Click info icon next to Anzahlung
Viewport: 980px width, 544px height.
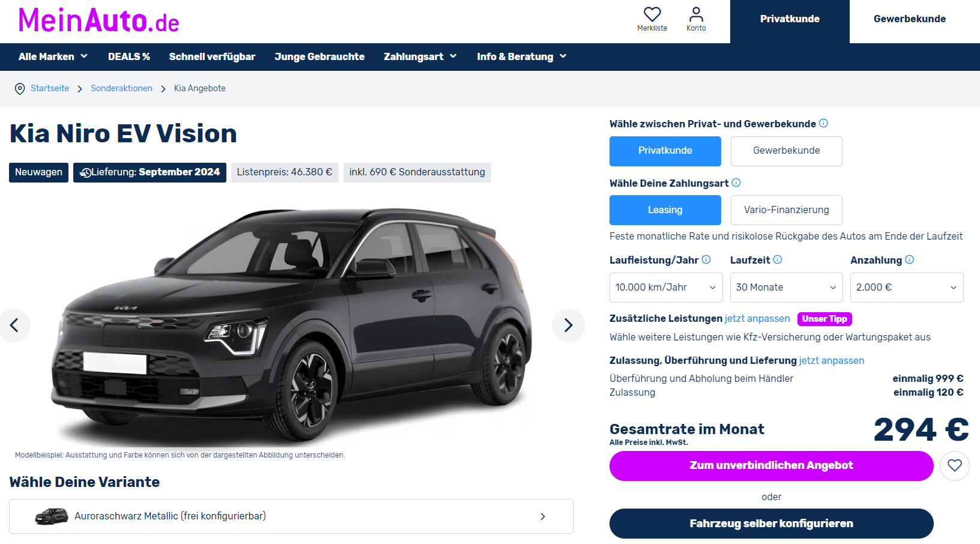910,259
